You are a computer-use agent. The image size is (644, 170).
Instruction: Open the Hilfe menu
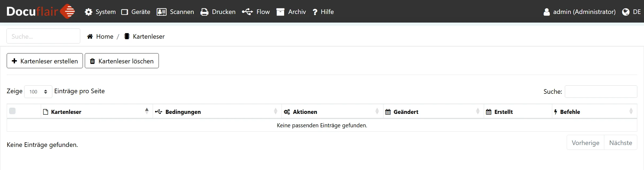(x=323, y=12)
